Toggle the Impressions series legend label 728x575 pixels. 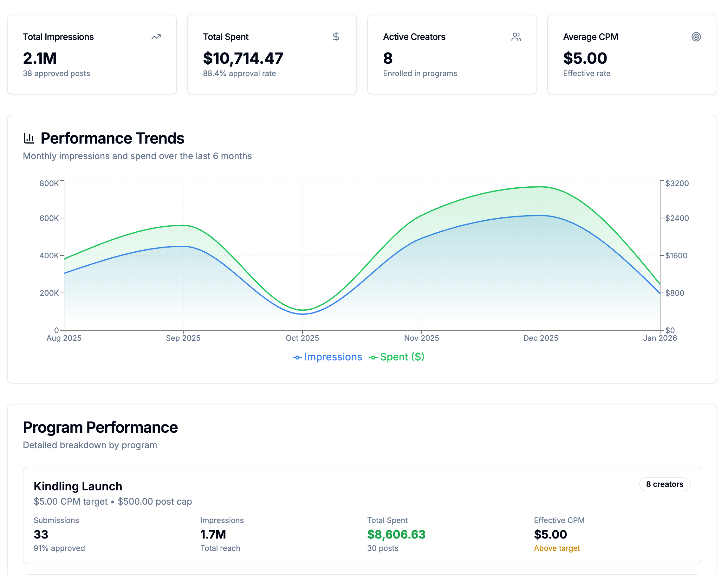[333, 357]
